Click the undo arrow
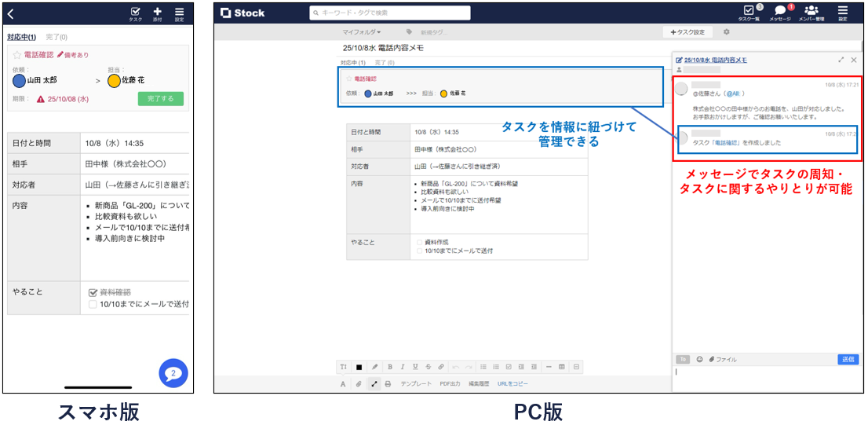868x436 pixels. (456, 367)
